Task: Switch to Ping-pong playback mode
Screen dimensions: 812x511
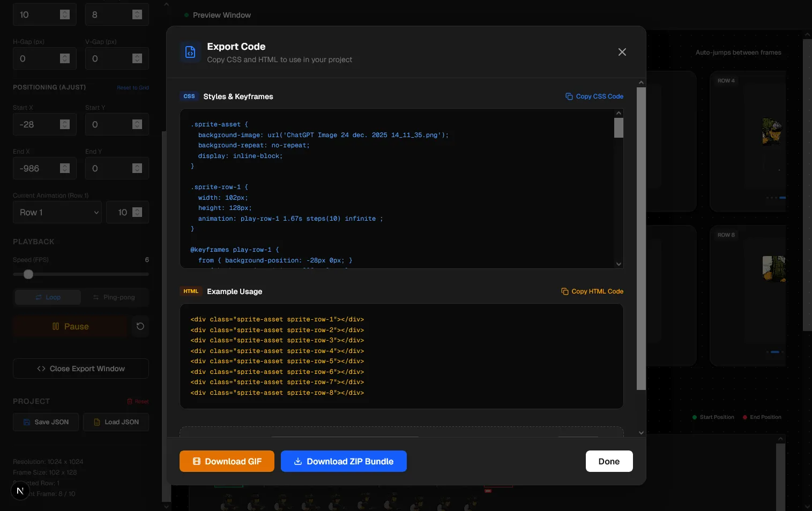Action: click(x=114, y=297)
